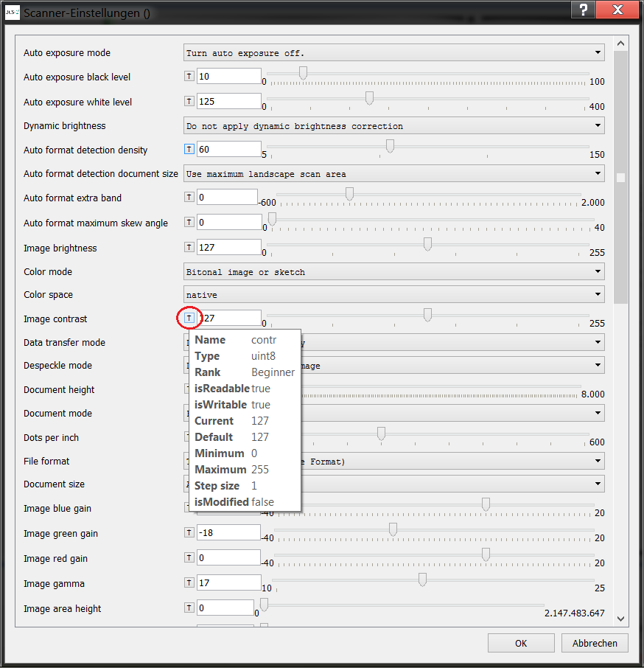
Task: Click Image blue gain slider handle
Action: point(486,504)
